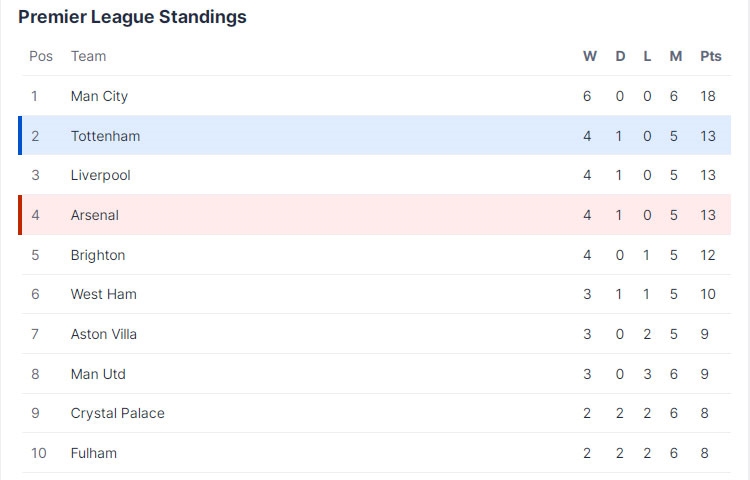Click the blue marker beside Tottenham
Image resolution: width=750 pixels, height=480 pixels.
tap(20, 135)
